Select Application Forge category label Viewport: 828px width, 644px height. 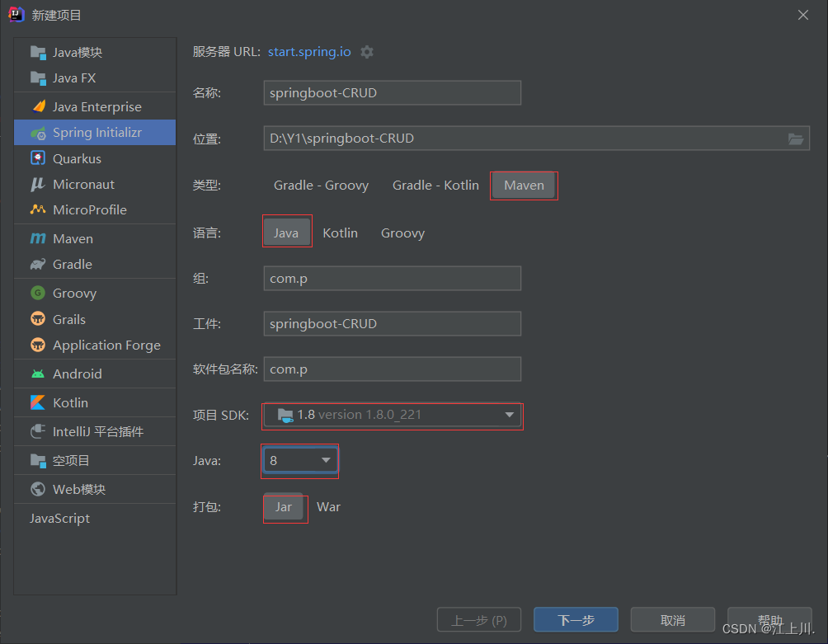click(106, 346)
